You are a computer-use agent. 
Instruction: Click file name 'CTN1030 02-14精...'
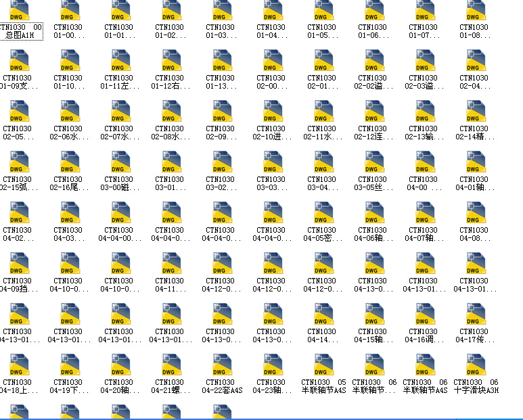pyautogui.click(x=475, y=133)
